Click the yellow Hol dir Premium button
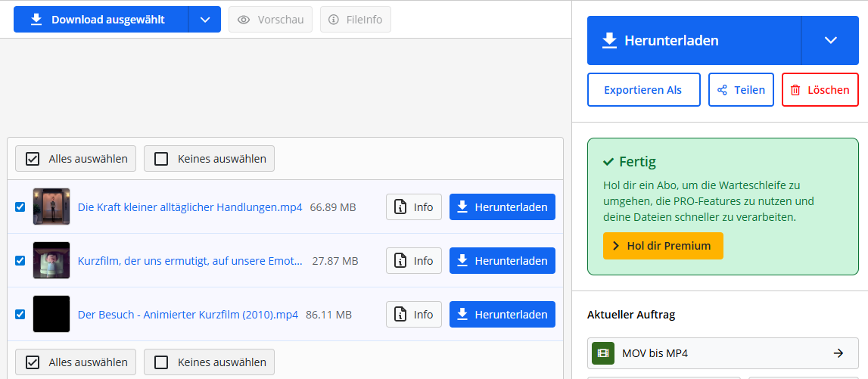Screen dimensions: 868x379 pos(662,246)
